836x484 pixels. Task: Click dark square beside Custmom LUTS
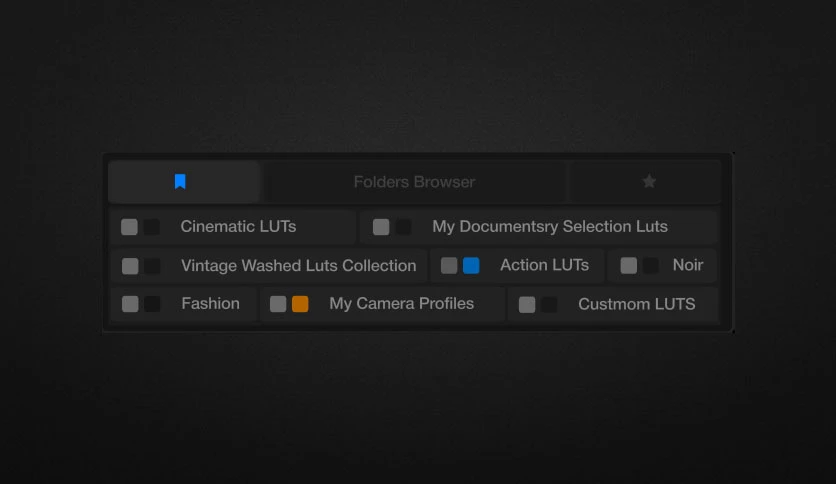point(549,304)
